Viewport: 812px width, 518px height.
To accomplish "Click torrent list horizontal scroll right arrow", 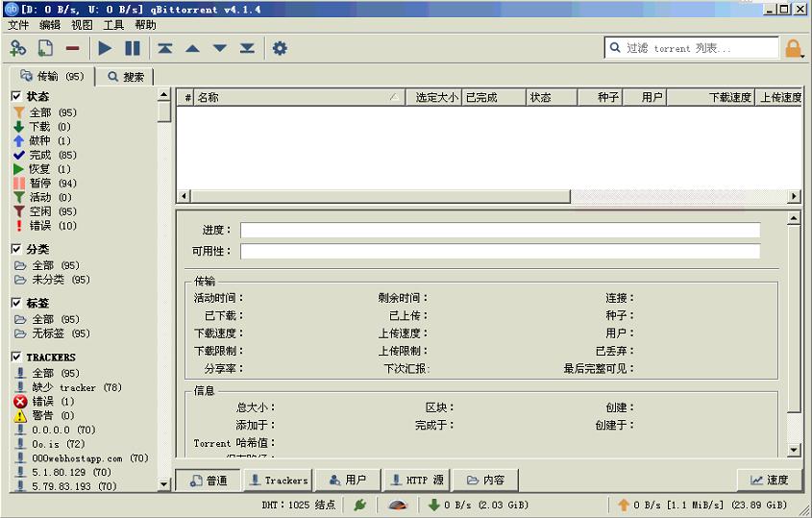I will pyautogui.click(x=794, y=196).
